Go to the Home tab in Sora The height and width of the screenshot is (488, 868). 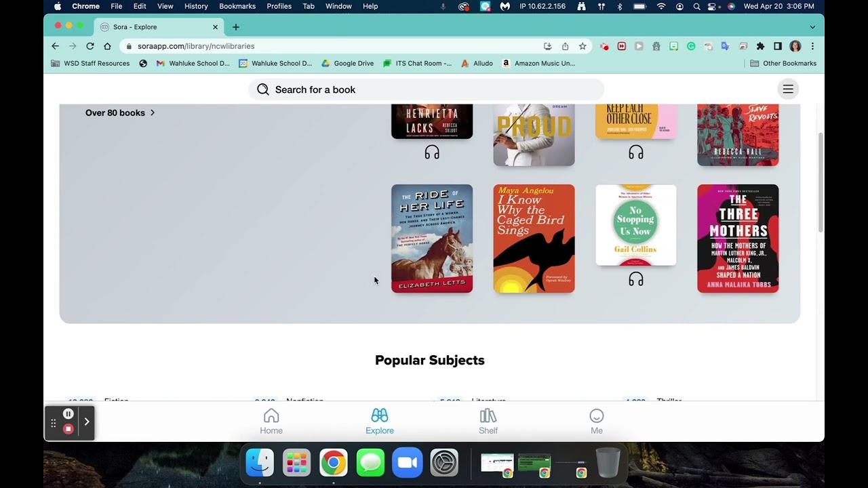click(271, 422)
